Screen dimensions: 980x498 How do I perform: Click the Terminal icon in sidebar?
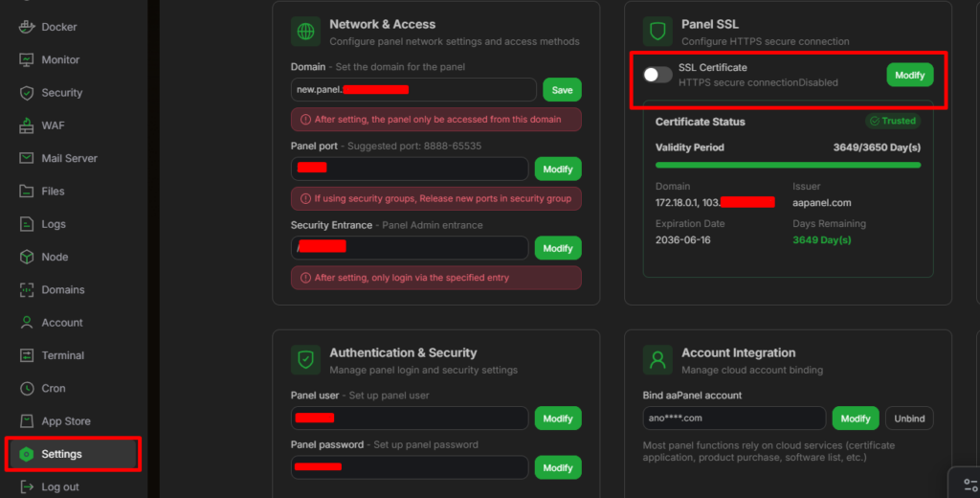pyautogui.click(x=26, y=355)
